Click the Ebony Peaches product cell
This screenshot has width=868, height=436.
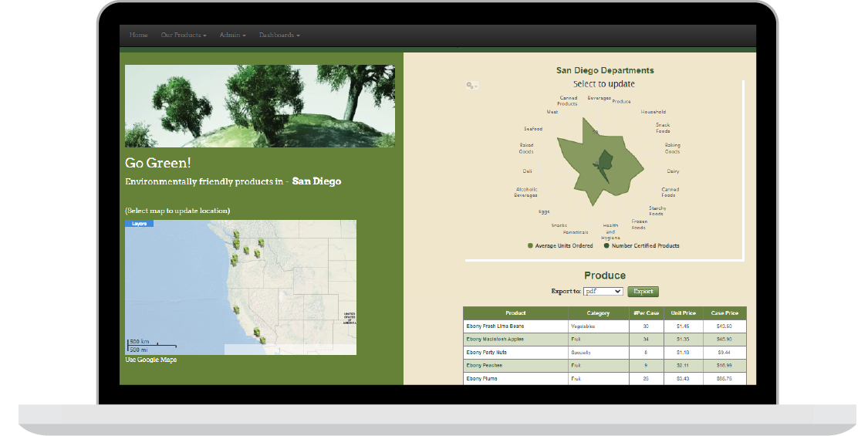[x=515, y=366]
